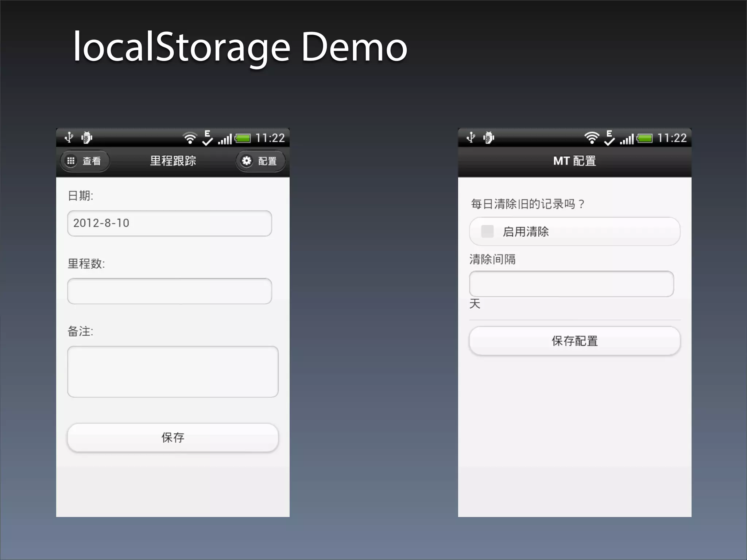Click the 日期: label
This screenshot has width=747, height=560.
81,196
